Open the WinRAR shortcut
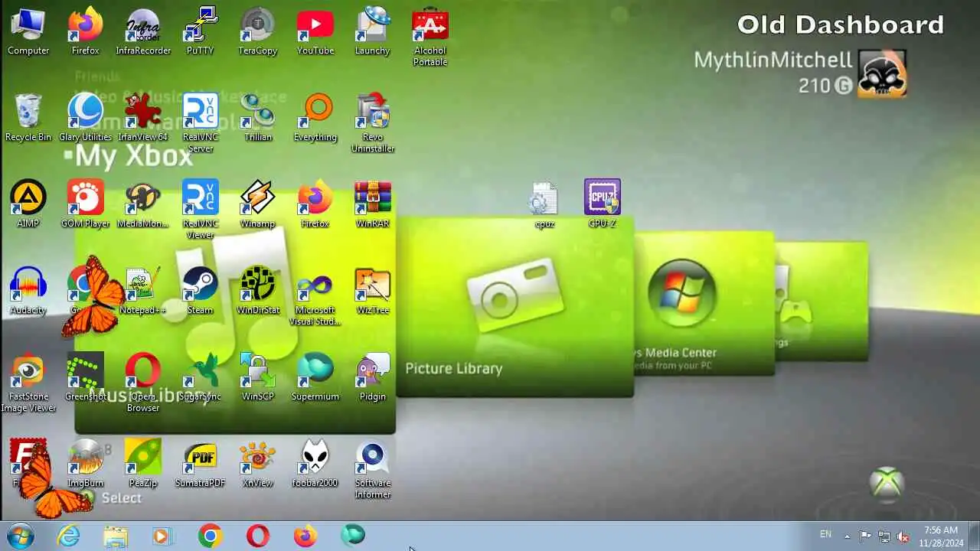The image size is (980, 551). pyautogui.click(x=373, y=205)
